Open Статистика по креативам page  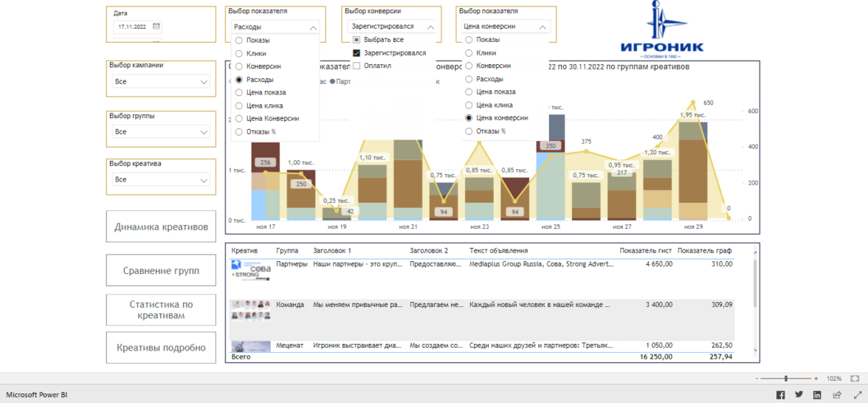[161, 310]
